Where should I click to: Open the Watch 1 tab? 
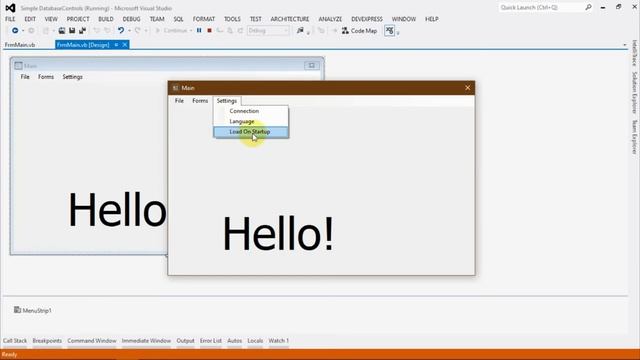pyautogui.click(x=278, y=341)
